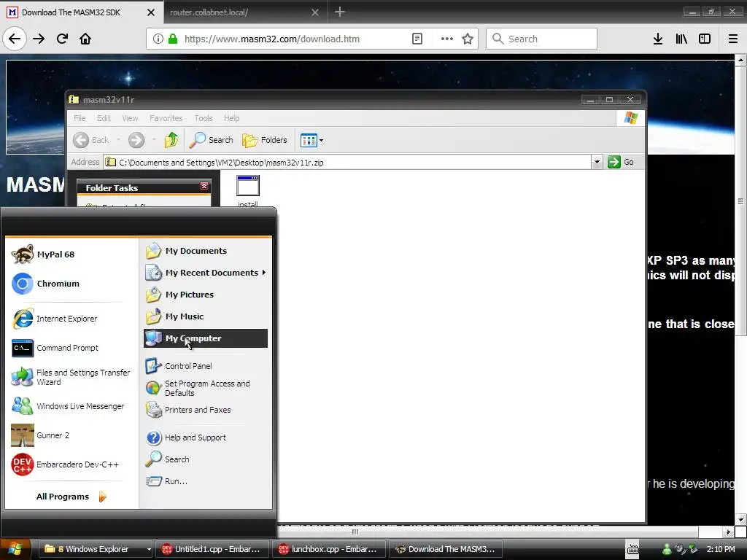Open Set Program Access and Defaults
Screen dimensions: 747x560
(x=205, y=388)
